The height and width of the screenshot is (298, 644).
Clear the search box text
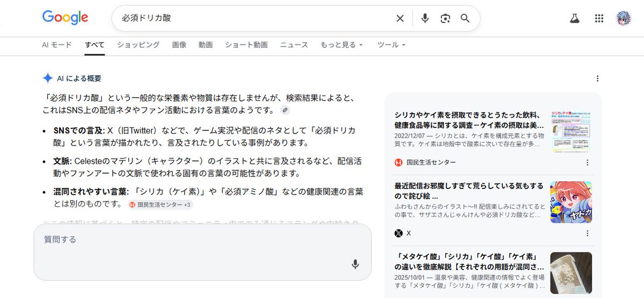point(400,18)
